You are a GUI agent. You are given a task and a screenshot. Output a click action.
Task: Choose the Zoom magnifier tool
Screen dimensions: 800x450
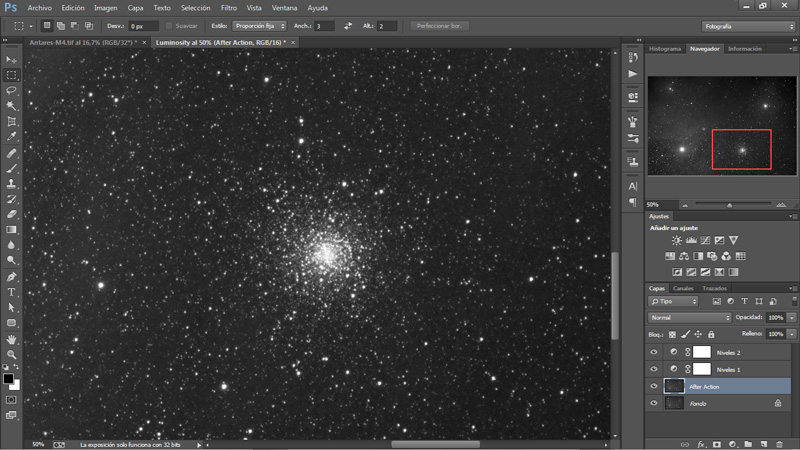click(x=12, y=354)
